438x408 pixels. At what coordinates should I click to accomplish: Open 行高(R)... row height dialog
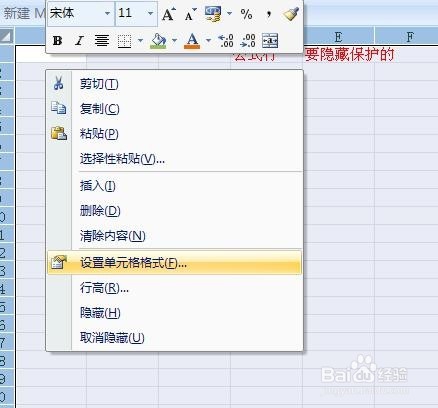pyautogui.click(x=174, y=288)
